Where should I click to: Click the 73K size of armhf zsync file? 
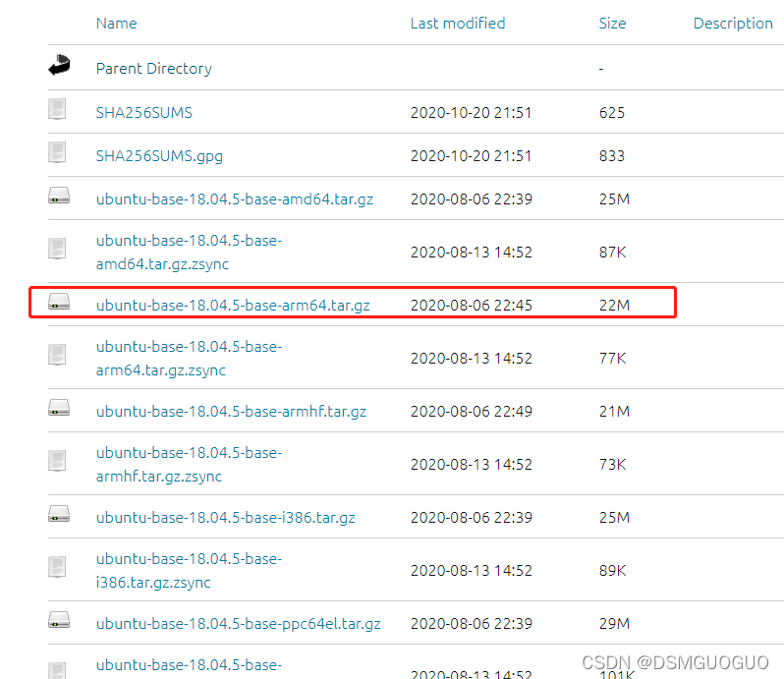[x=612, y=464]
